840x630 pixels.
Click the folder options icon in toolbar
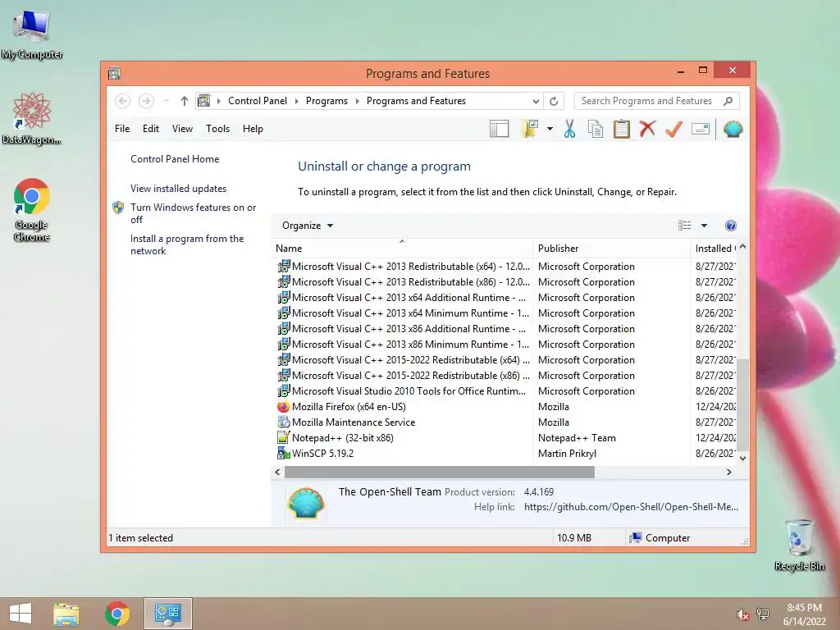coord(530,129)
